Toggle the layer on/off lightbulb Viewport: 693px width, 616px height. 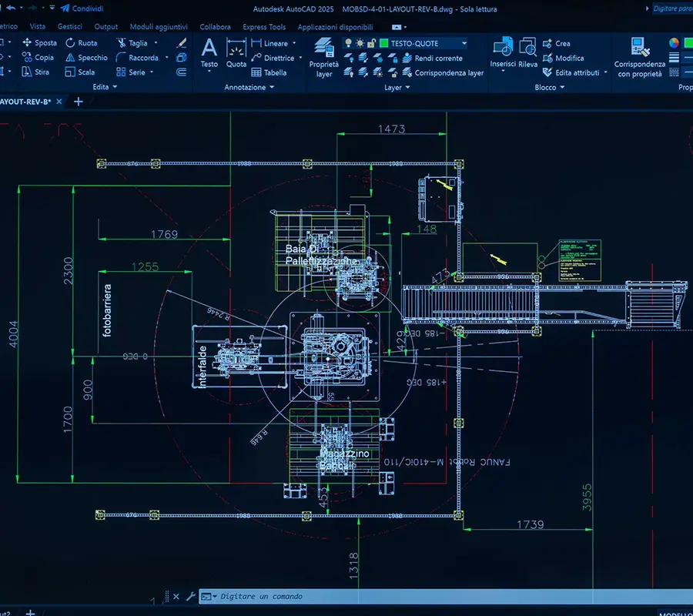pos(349,43)
